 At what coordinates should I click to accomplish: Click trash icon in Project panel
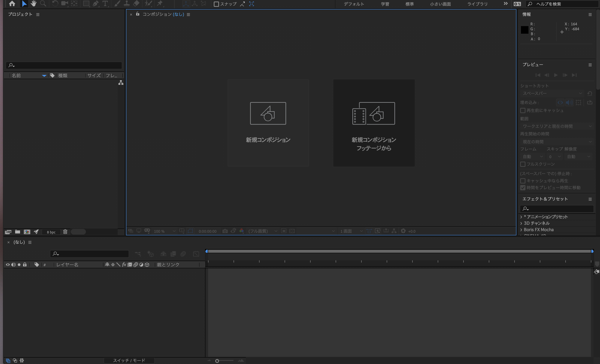coord(65,232)
